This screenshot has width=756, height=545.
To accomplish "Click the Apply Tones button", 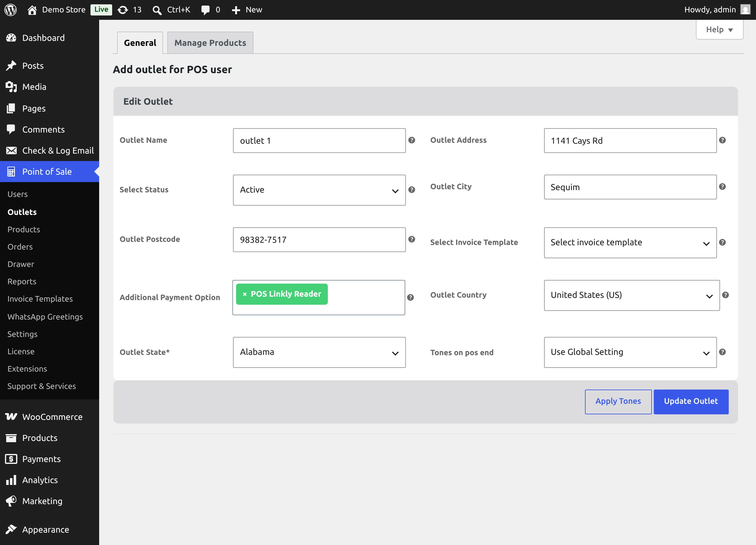I will (x=618, y=401).
